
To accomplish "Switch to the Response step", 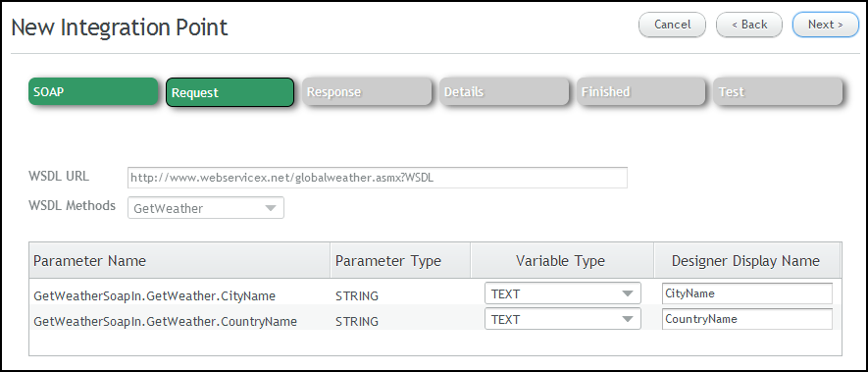I will click(x=367, y=91).
